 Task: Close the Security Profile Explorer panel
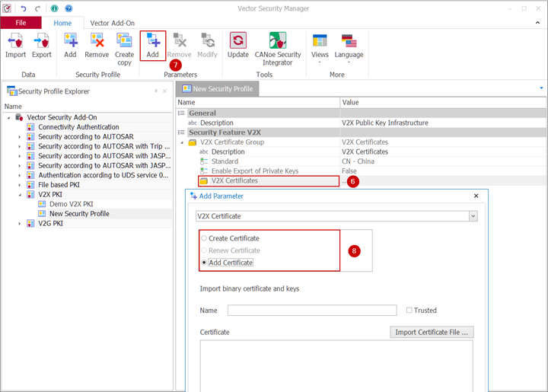click(x=164, y=91)
